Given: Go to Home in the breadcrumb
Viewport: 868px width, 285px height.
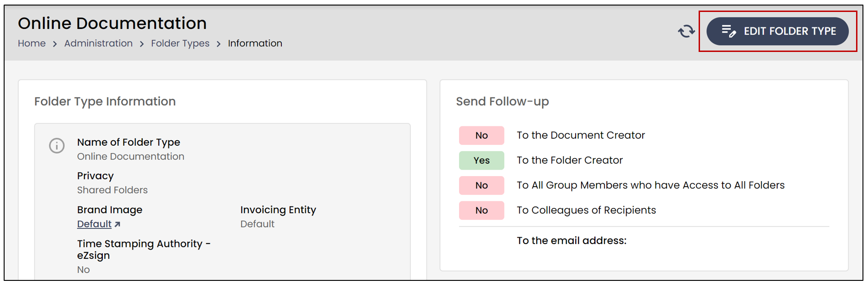Looking at the screenshot, I should pyautogui.click(x=32, y=43).
